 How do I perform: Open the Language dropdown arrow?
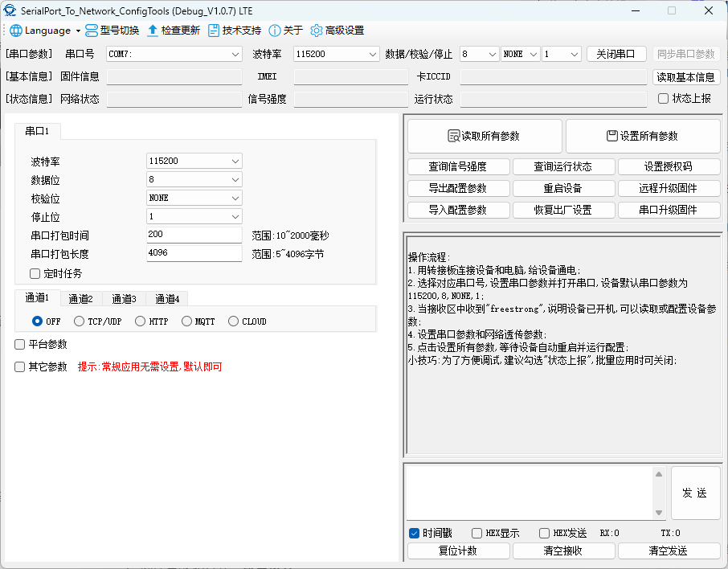pyautogui.click(x=78, y=31)
